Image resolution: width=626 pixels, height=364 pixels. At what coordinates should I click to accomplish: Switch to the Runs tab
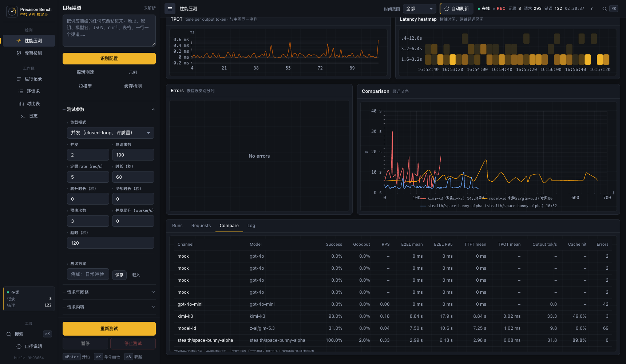click(177, 226)
